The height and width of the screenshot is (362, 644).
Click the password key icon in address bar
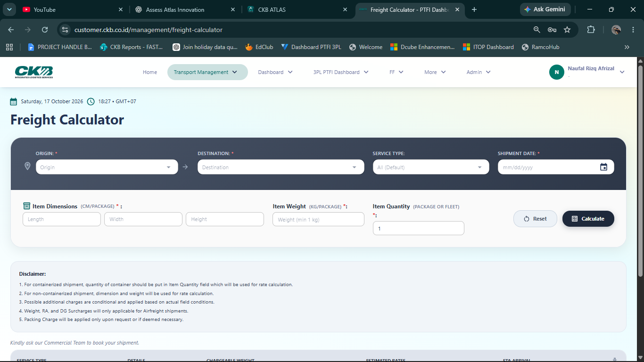[552, 30]
